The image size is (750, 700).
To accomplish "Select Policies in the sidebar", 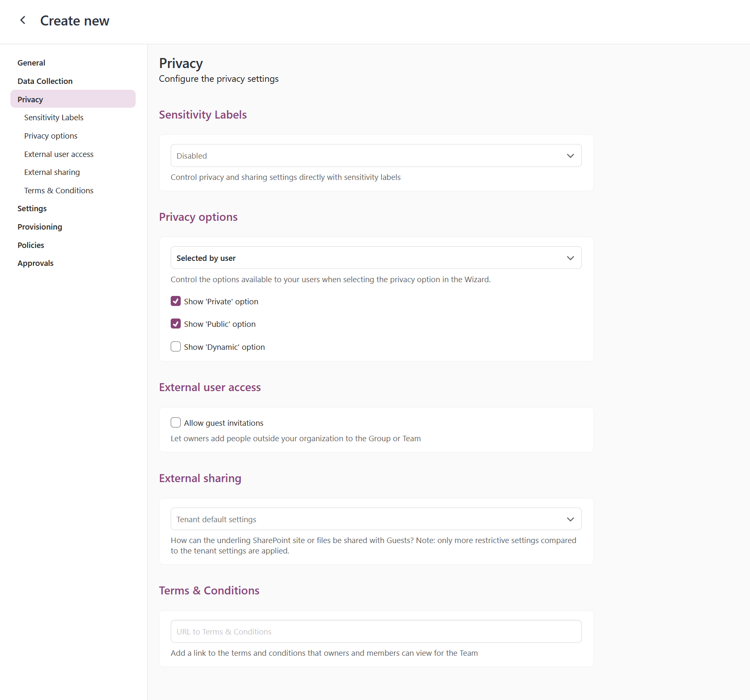I will (30, 245).
